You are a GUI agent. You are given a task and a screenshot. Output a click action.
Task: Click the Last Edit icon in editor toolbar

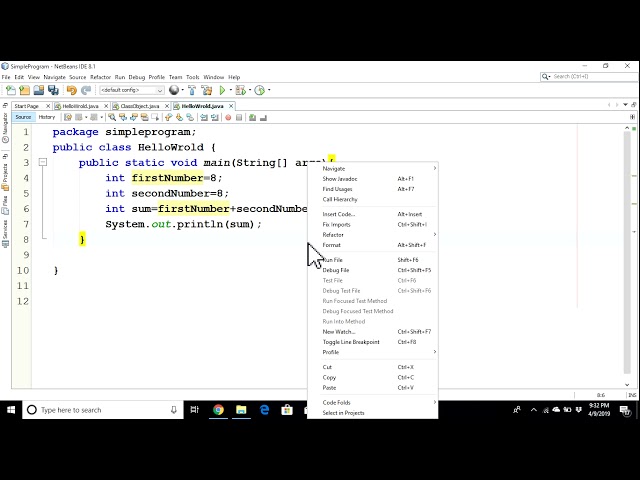(68, 118)
